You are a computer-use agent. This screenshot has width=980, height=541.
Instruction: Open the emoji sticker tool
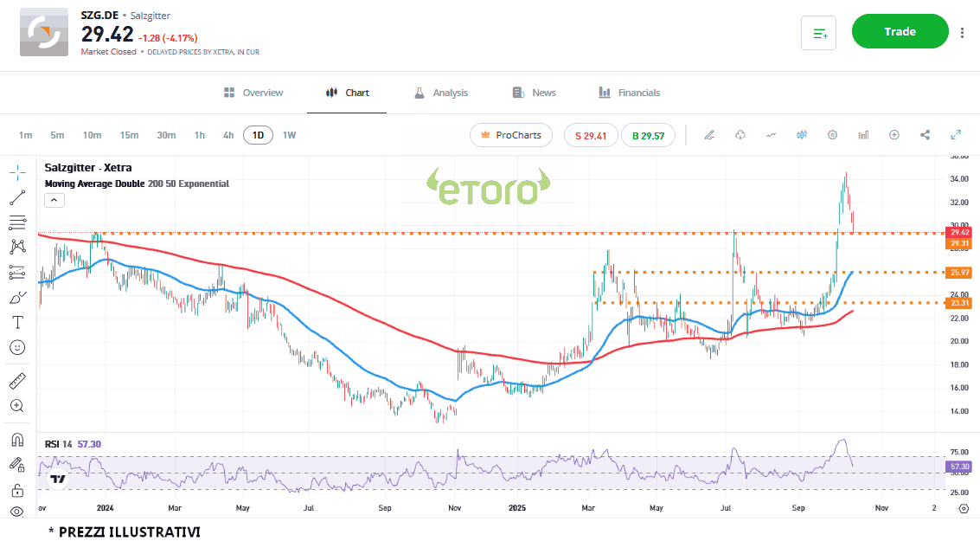[x=17, y=347]
